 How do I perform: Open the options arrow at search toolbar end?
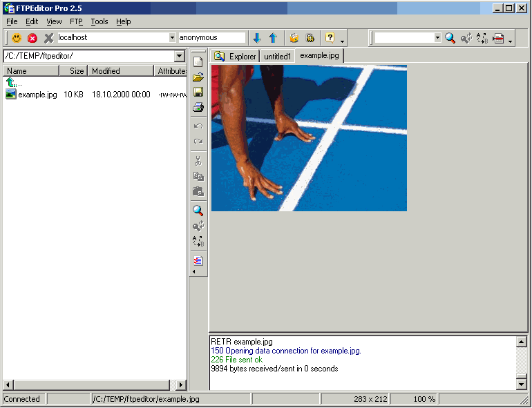(510, 41)
